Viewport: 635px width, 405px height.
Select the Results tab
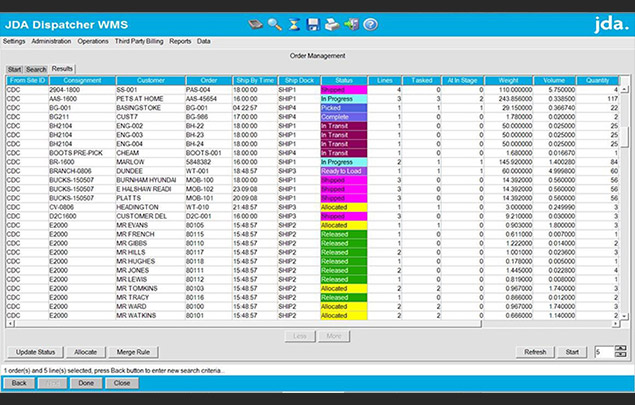(x=62, y=69)
